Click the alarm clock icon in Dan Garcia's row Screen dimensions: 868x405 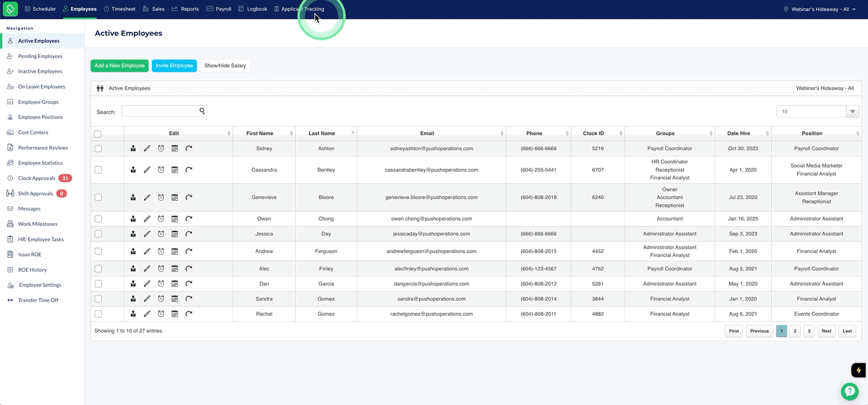(161, 284)
